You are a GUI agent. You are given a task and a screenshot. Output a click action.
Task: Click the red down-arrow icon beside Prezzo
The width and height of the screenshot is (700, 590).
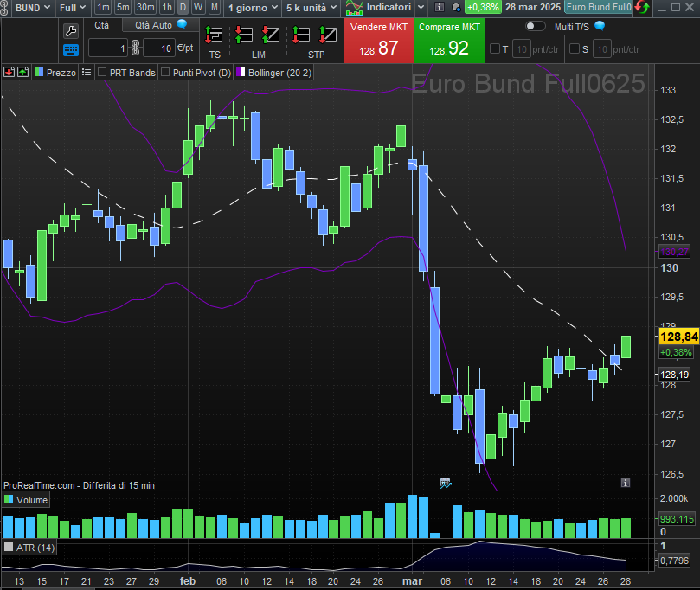click(x=9, y=73)
